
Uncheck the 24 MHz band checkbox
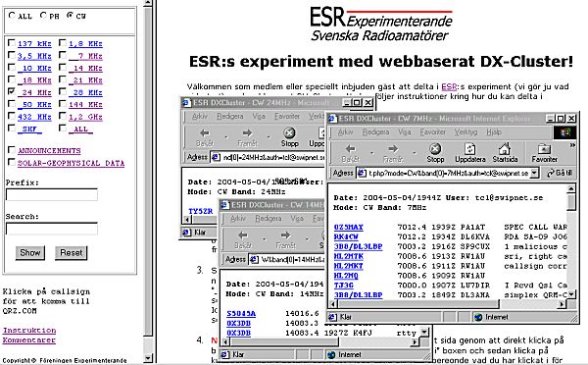click(12, 91)
